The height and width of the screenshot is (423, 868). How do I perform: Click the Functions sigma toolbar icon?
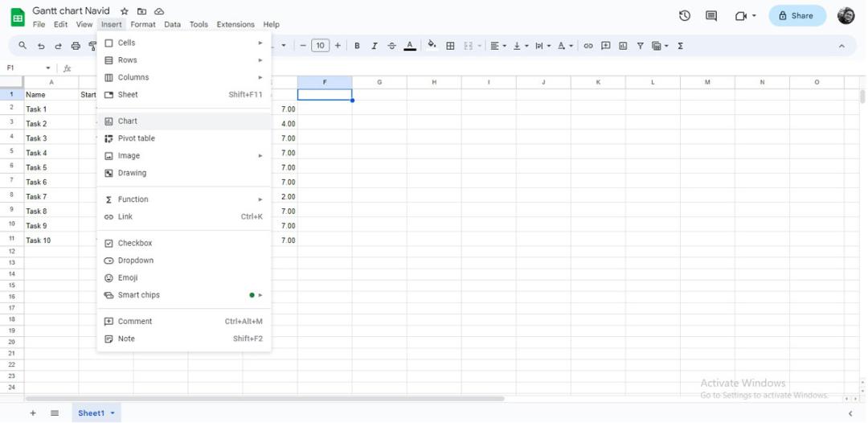[x=681, y=46]
